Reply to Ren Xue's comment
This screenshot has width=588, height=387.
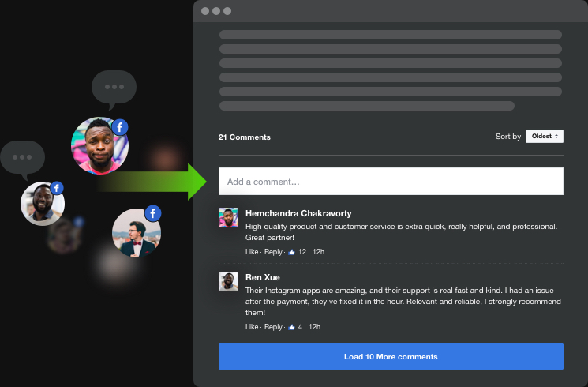(273, 327)
